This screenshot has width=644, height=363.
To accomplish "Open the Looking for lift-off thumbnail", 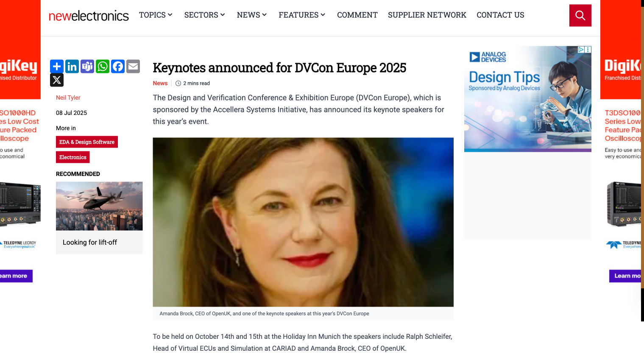I will coord(99,206).
